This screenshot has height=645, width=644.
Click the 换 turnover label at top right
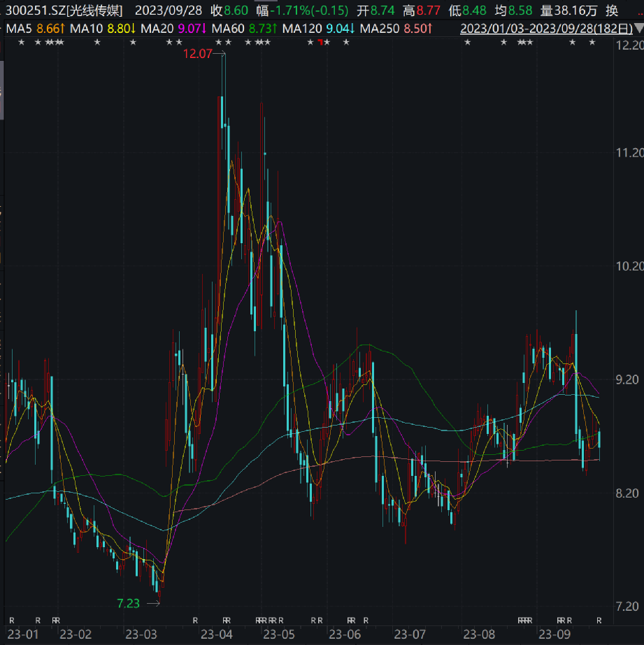612,10
